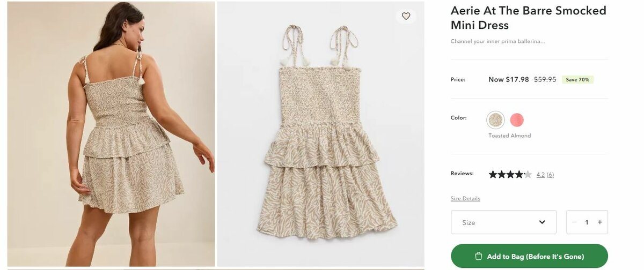Open the flat-lay dress product photo
This screenshot has height=270, width=644.
320,134
